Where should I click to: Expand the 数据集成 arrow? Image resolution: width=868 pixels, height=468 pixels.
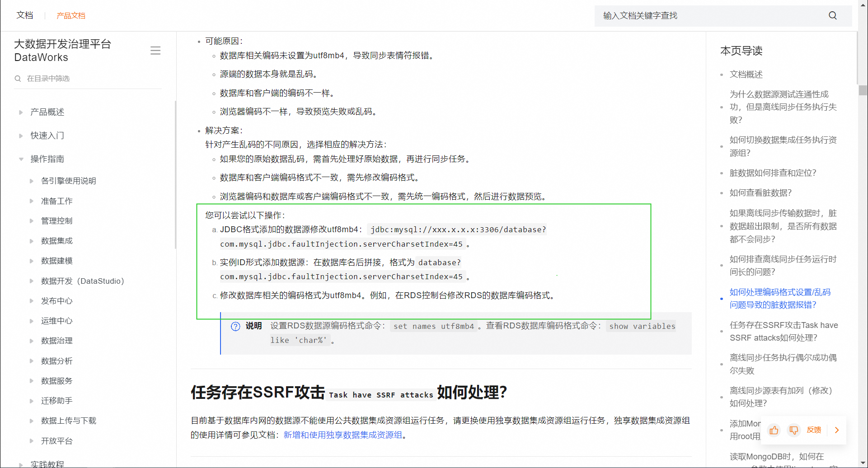[32, 241]
